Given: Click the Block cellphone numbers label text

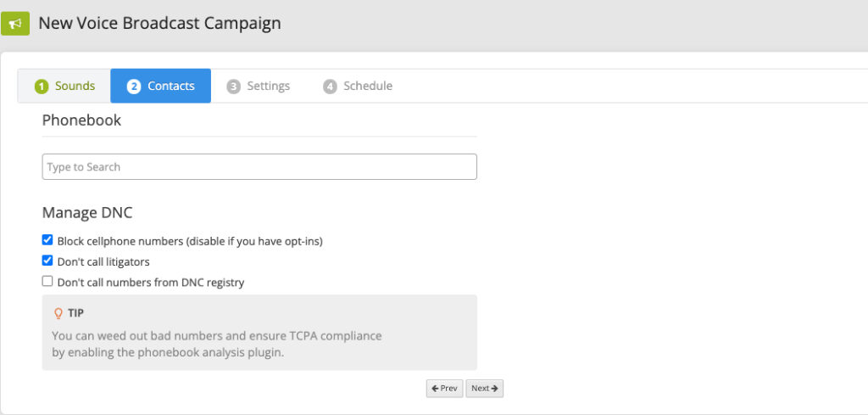Looking at the screenshot, I should 190,242.
